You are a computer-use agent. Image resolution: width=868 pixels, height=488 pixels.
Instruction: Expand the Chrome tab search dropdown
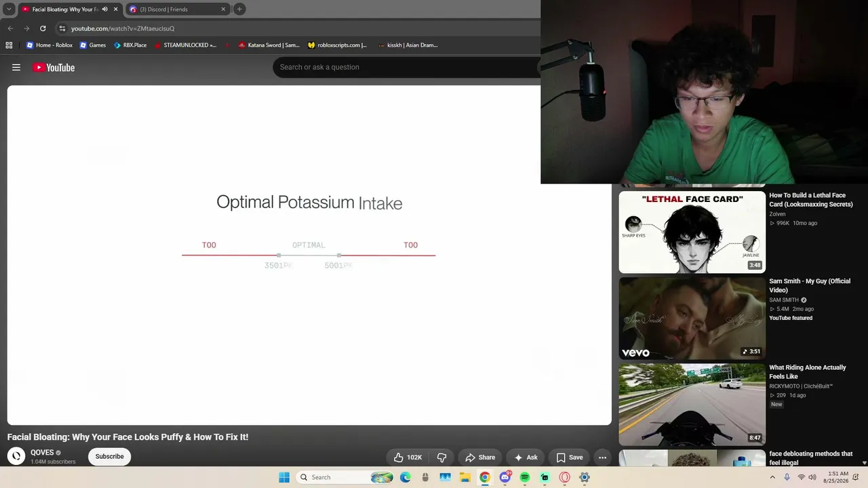9,9
